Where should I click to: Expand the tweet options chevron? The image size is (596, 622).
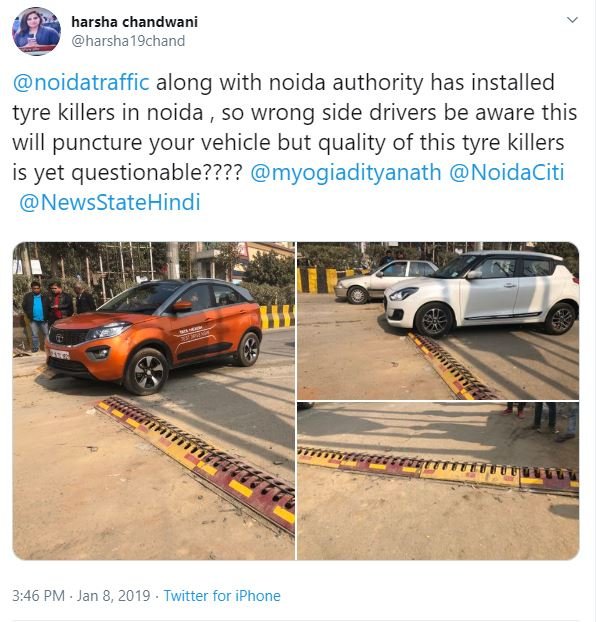click(x=572, y=20)
